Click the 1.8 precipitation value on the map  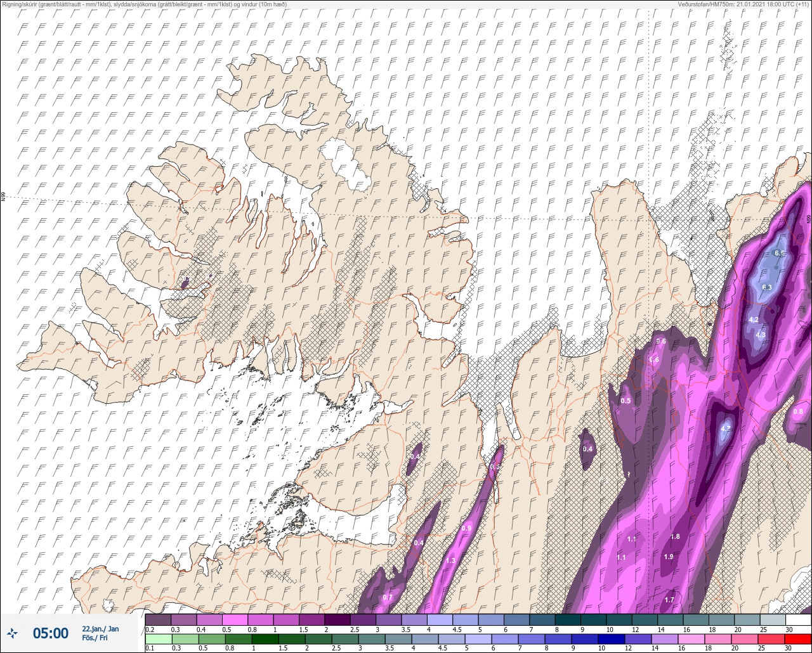[x=675, y=536]
